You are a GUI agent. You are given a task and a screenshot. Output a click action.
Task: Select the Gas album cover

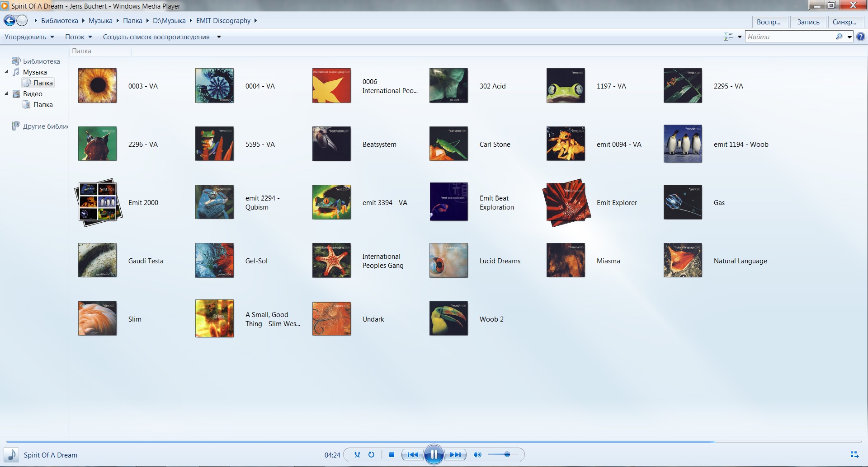tap(683, 202)
